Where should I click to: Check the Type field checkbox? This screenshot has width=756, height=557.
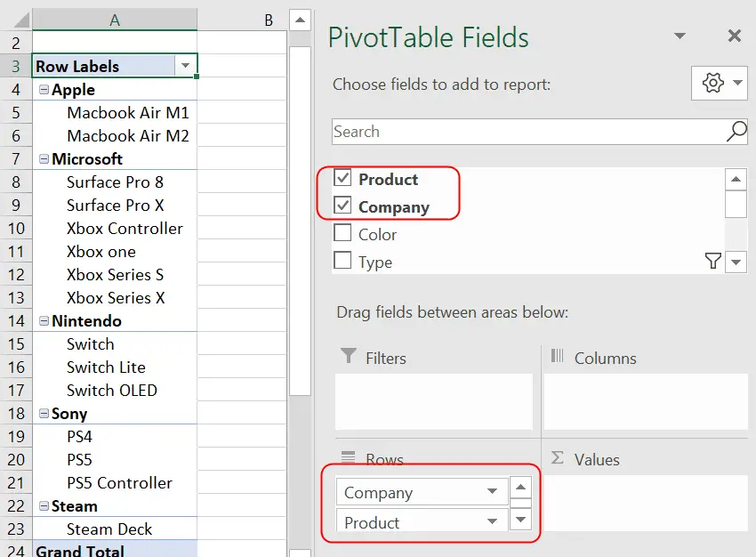pos(342,261)
